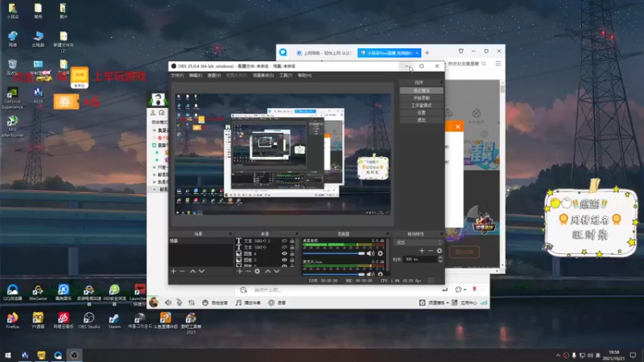This screenshot has width=644, height=362.
Task: Toggle lock on 图像 3 source
Action: click(292, 260)
